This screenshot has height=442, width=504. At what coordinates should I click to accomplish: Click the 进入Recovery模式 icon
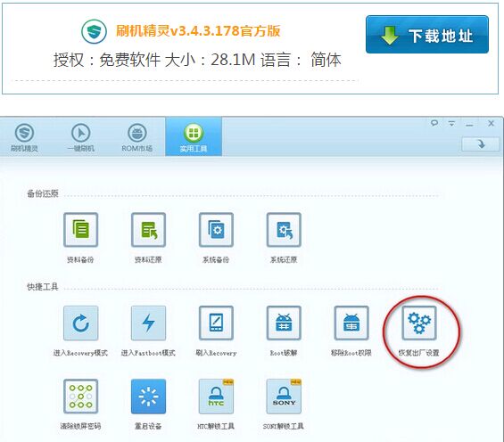(x=80, y=323)
